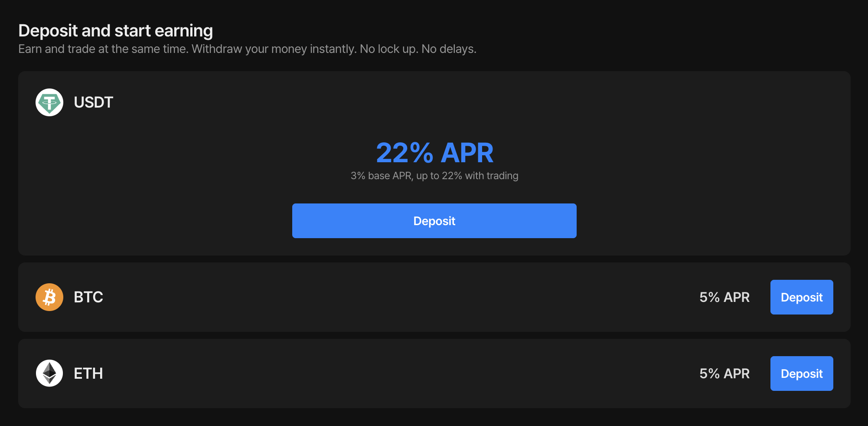Select the USDT asset name label
Viewport: 868px width, 426px height.
pos(93,102)
